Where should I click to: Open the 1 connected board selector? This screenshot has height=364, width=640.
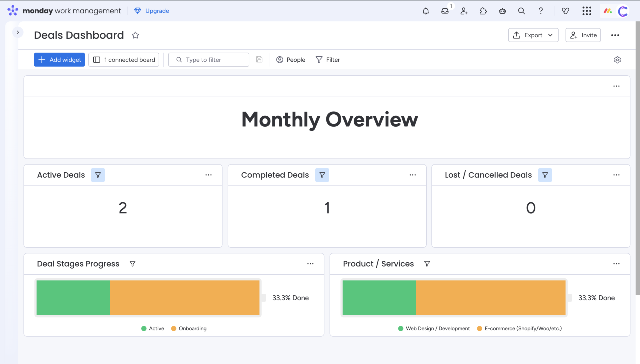(x=124, y=60)
